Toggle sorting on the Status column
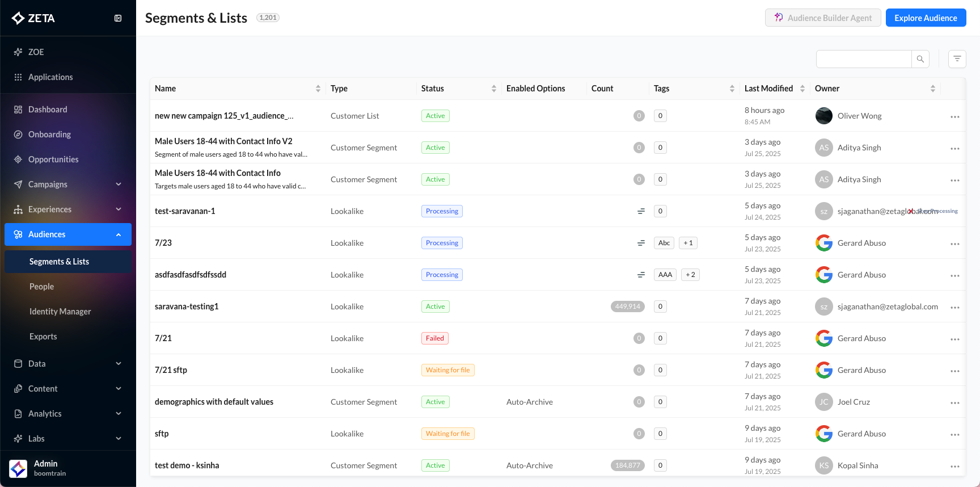The image size is (980, 487). coord(493,89)
